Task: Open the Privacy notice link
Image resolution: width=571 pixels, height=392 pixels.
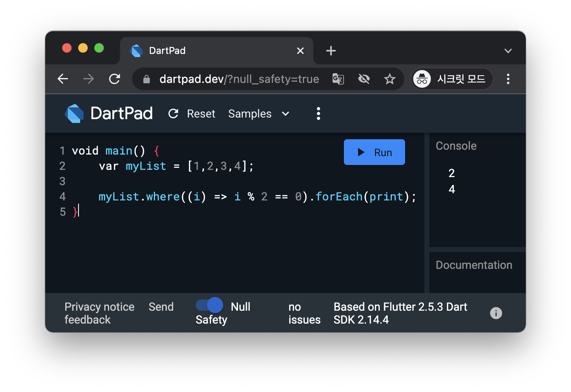Action: point(99,307)
